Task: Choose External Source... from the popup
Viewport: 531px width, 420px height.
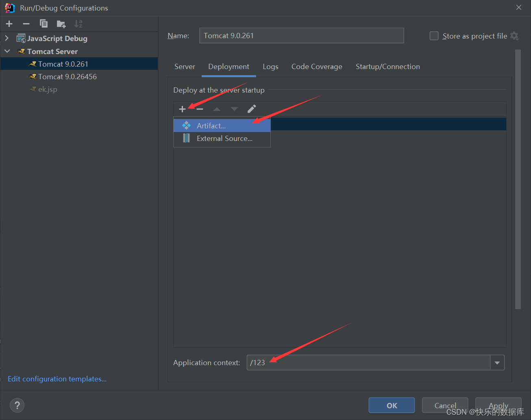Action: click(222, 139)
